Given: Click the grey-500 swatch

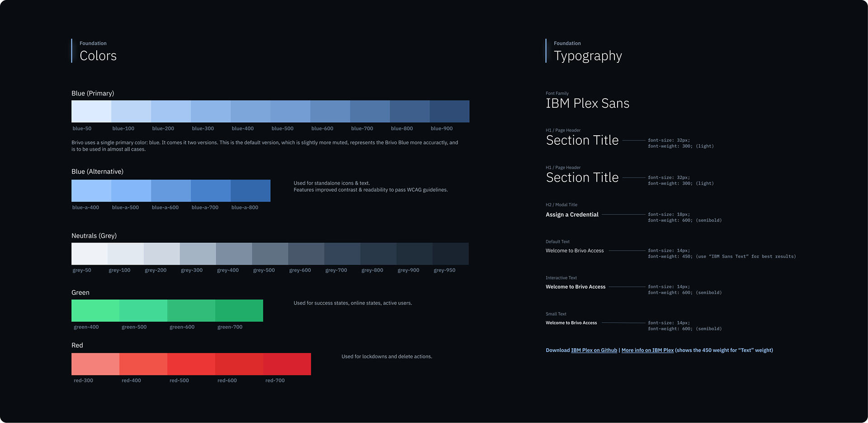Looking at the screenshot, I should [270, 254].
